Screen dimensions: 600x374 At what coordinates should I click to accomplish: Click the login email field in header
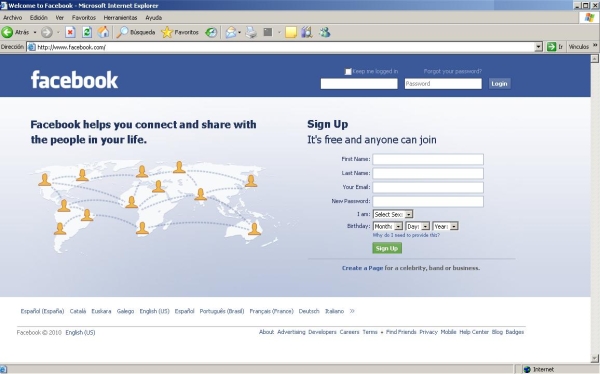[359, 84]
